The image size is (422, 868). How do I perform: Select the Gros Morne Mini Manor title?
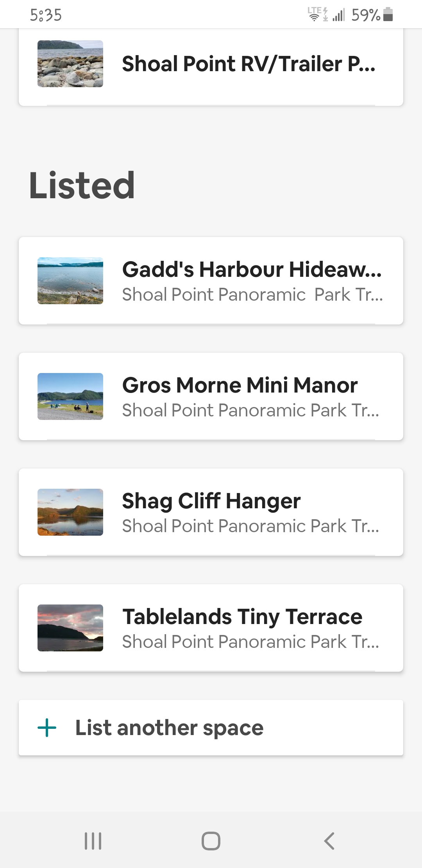(x=240, y=385)
